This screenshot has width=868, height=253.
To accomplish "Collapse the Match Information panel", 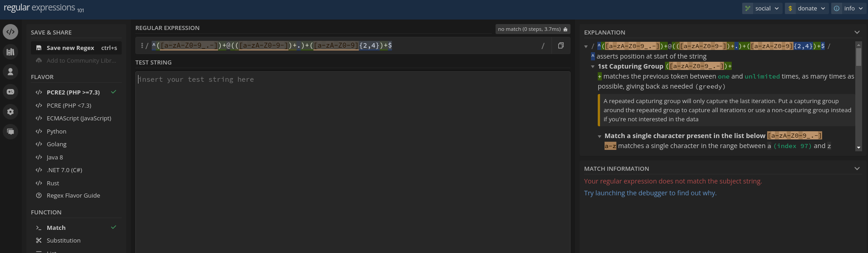I will pyautogui.click(x=857, y=169).
